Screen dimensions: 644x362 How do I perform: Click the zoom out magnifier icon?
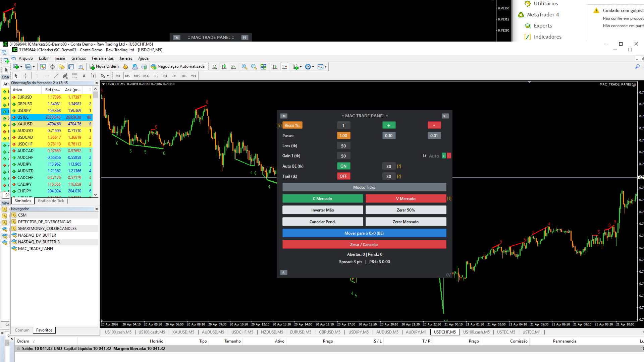pos(254,67)
